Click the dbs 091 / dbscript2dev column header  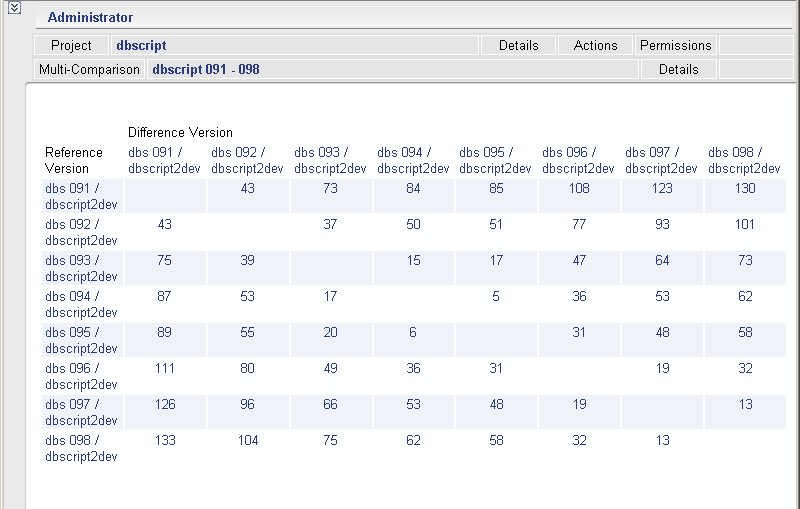[x=164, y=160]
